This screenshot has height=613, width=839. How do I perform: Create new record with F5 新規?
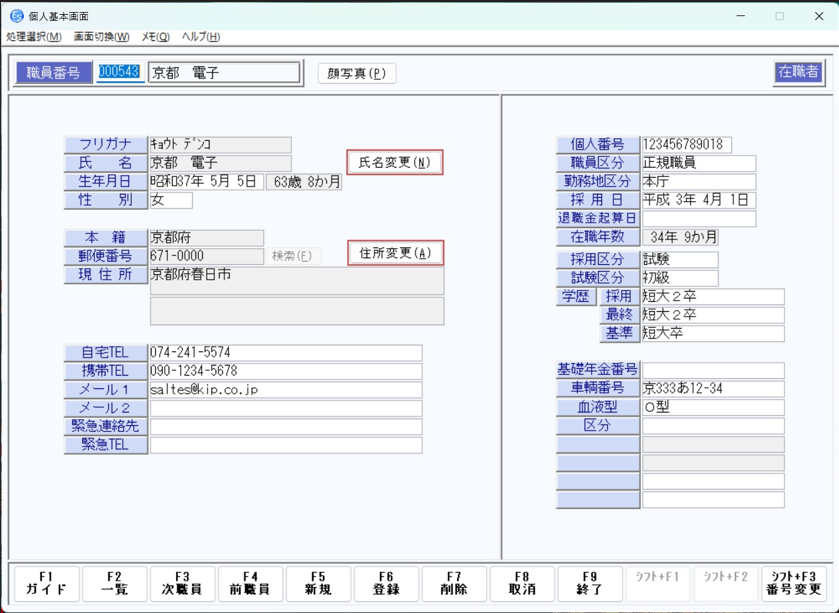(x=318, y=584)
